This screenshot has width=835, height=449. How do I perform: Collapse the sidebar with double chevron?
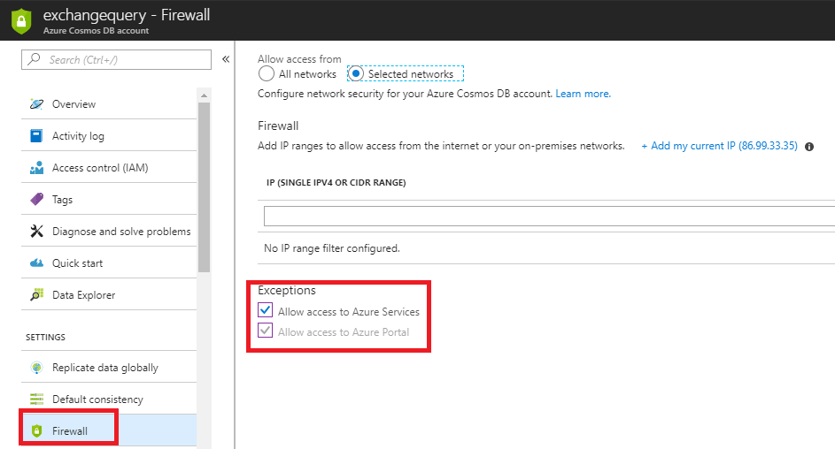pyautogui.click(x=226, y=59)
